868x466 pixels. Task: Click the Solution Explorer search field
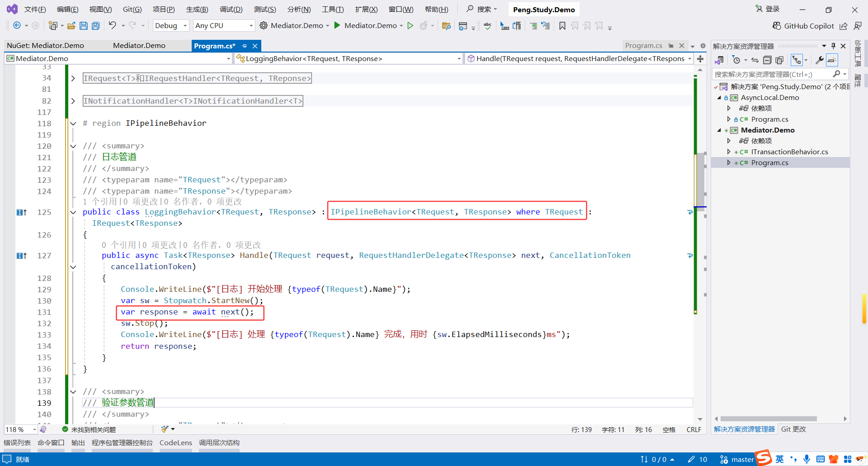tap(773, 74)
